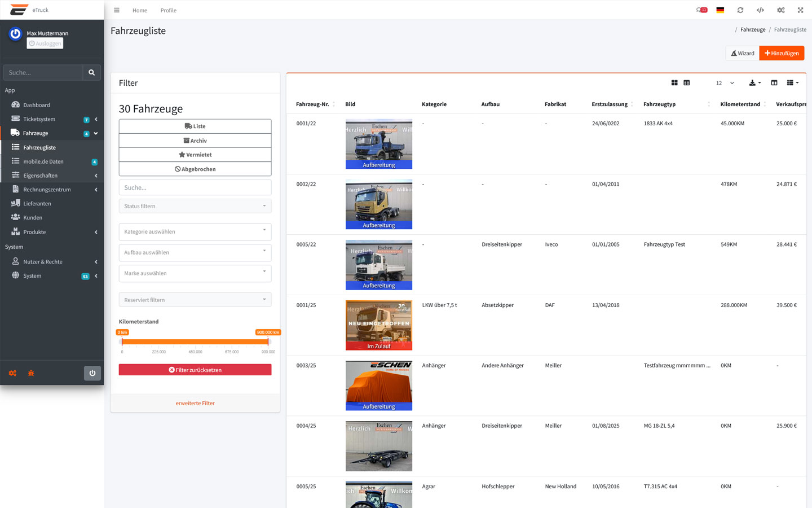The height and width of the screenshot is (508, 812).
Task: Open the thumbnail of vehicle 0001/22
Action: point(379,144)
